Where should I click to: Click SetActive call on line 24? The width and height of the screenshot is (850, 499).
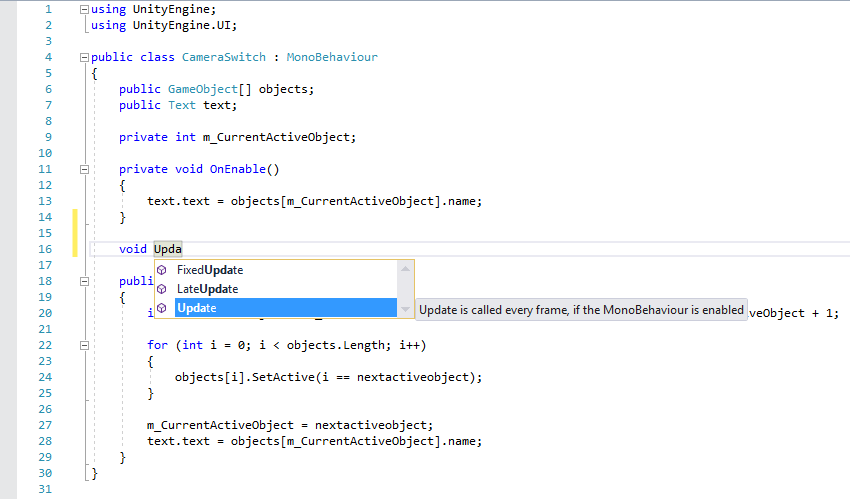click(x=283, y=377)
